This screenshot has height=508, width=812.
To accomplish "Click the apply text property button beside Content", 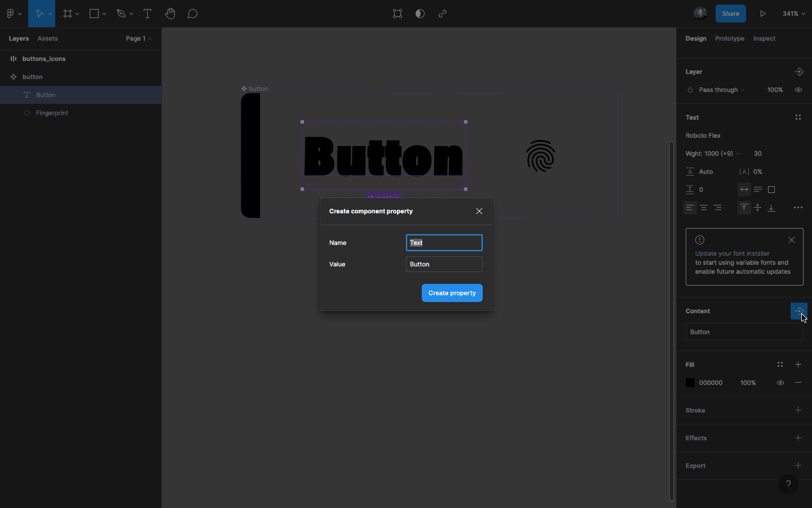I will click(x=798, y=311).
